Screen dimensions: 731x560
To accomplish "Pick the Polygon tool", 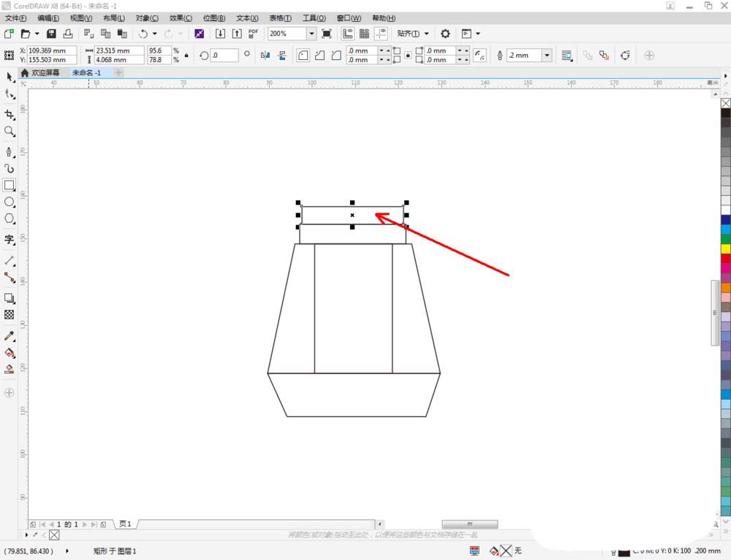I will pos(10,219).
